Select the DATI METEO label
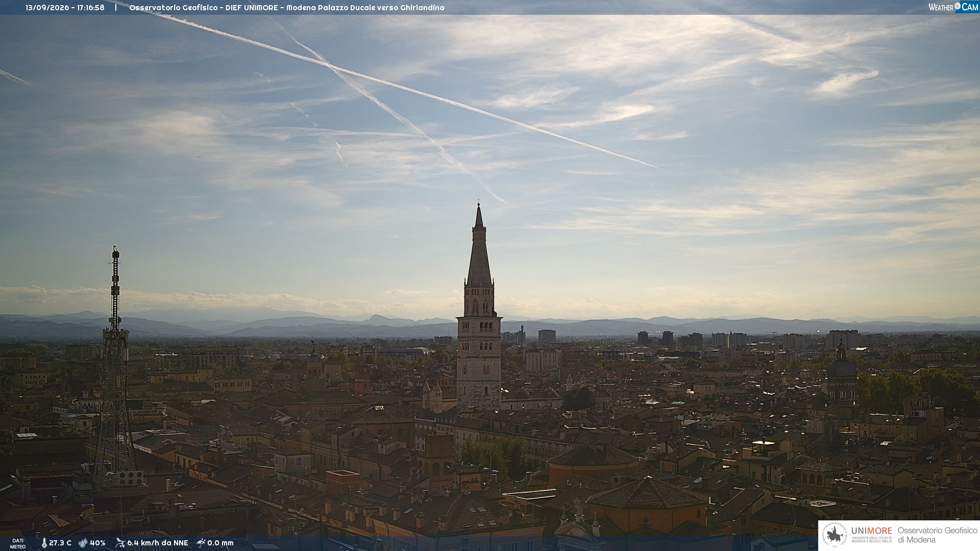Viewport: 980px width, 551px height. [x=18, y=543]
